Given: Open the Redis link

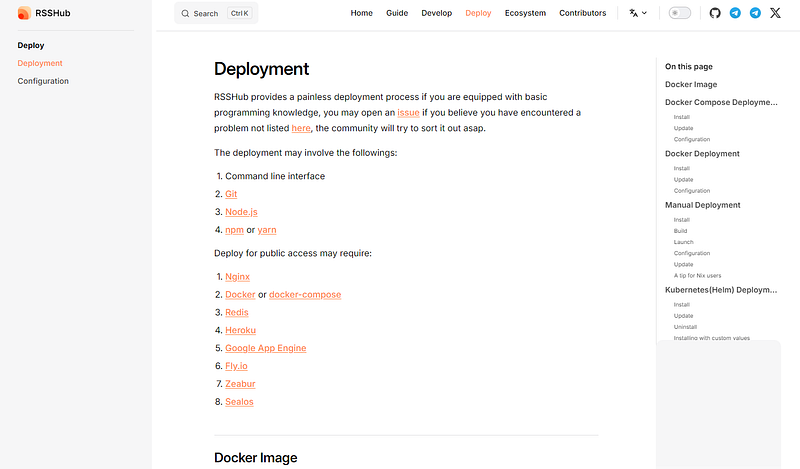Looking at the screenshot, I should tap(237, 312).
